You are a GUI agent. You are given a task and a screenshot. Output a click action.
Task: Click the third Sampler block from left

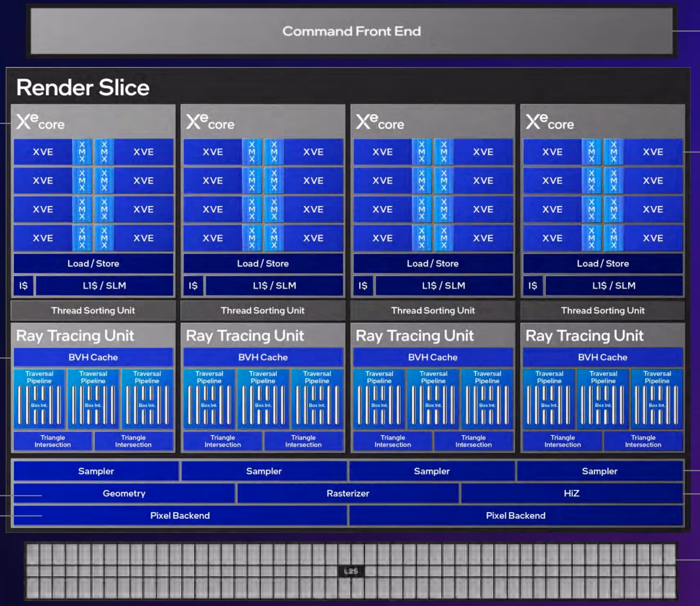[432, 471]
